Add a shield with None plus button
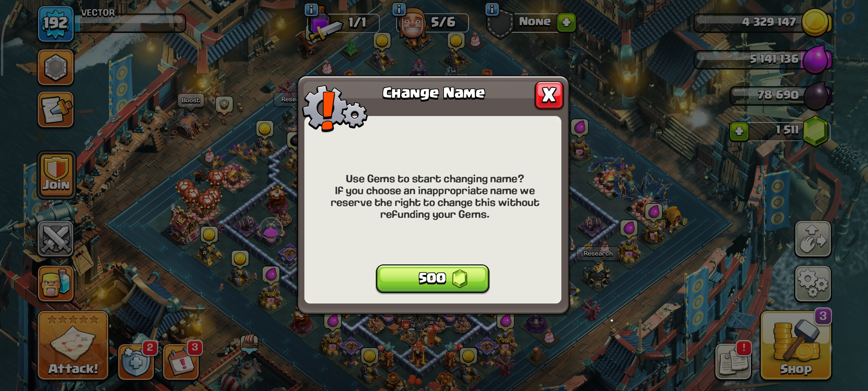868x391 pixels. coord(566,22)
